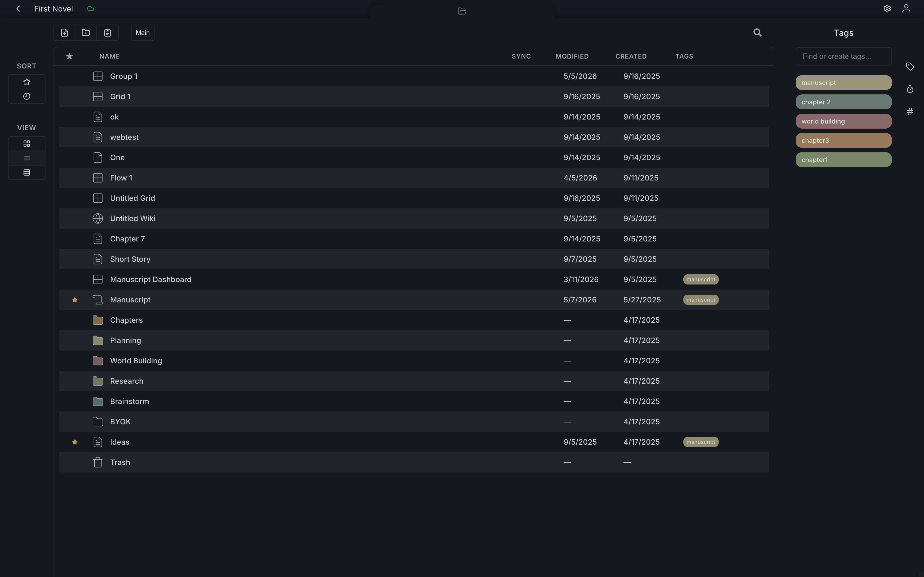This screenshot has height=577, width=924.
Task: Open the Manuscript scroll icon
Action: tap(98, 299)
